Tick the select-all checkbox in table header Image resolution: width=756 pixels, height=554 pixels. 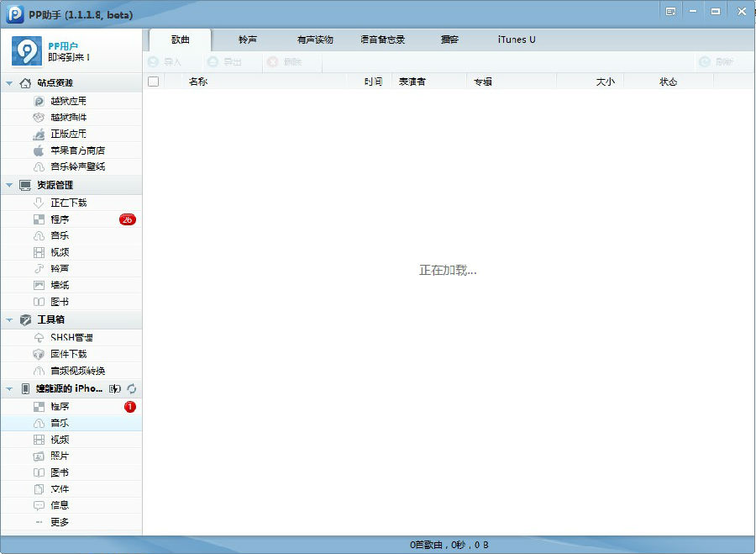(153, 82)
